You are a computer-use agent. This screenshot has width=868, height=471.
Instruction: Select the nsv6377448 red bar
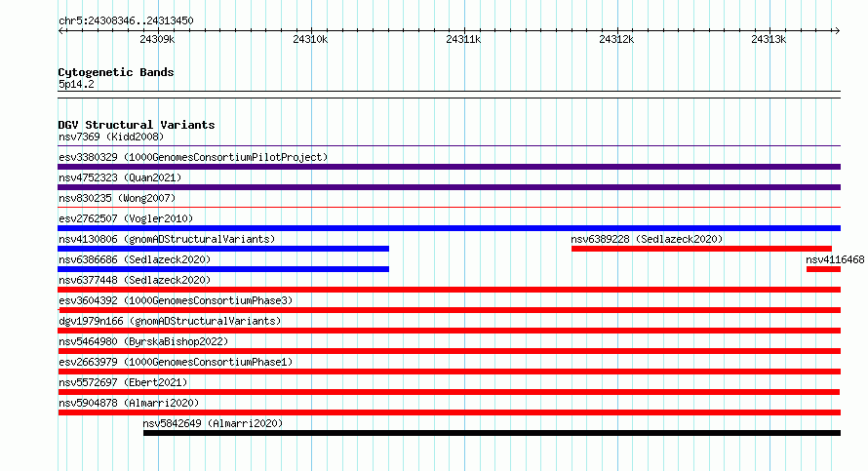[x=449, y=290]
